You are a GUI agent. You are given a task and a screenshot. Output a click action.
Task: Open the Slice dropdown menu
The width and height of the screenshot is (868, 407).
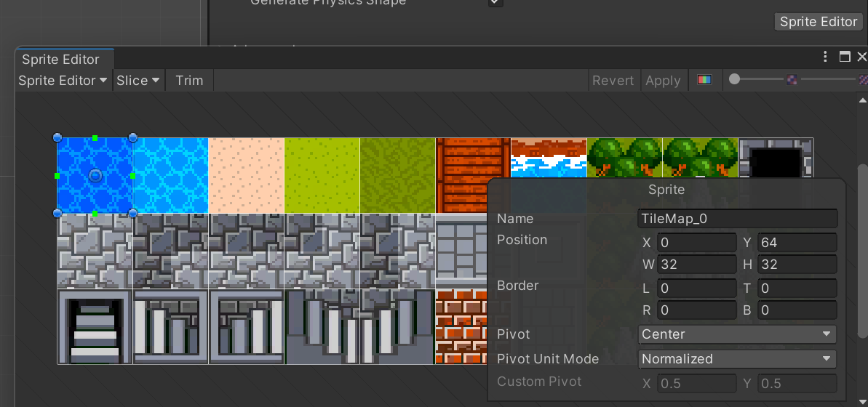138,80
